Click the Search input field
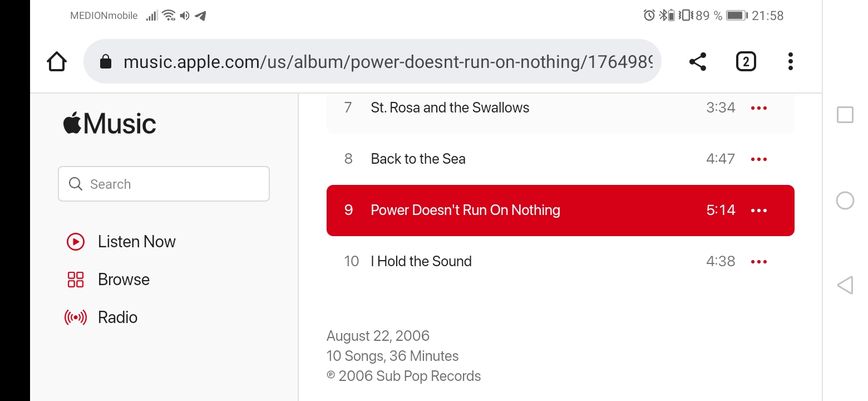Viewport: 868px width, 401px height. pos(164,184)
